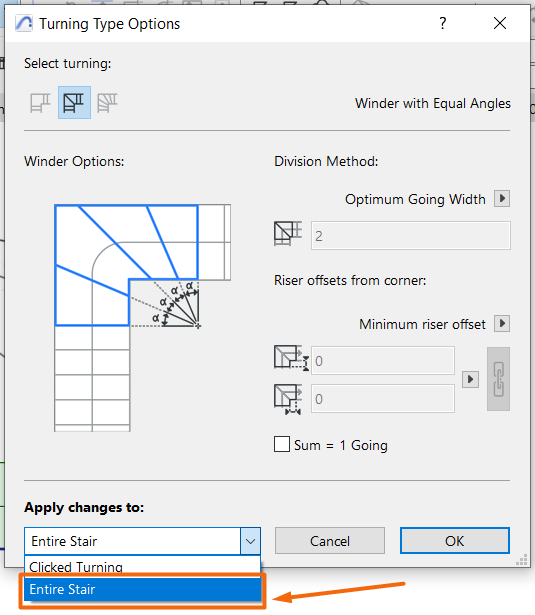Click the Cancel button

point(330,541)
